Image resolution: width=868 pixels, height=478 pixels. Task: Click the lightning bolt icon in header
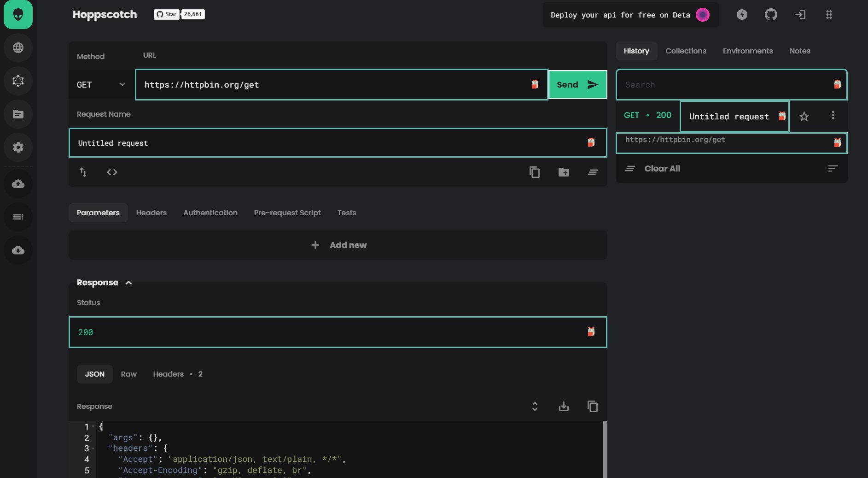(742, 14)
